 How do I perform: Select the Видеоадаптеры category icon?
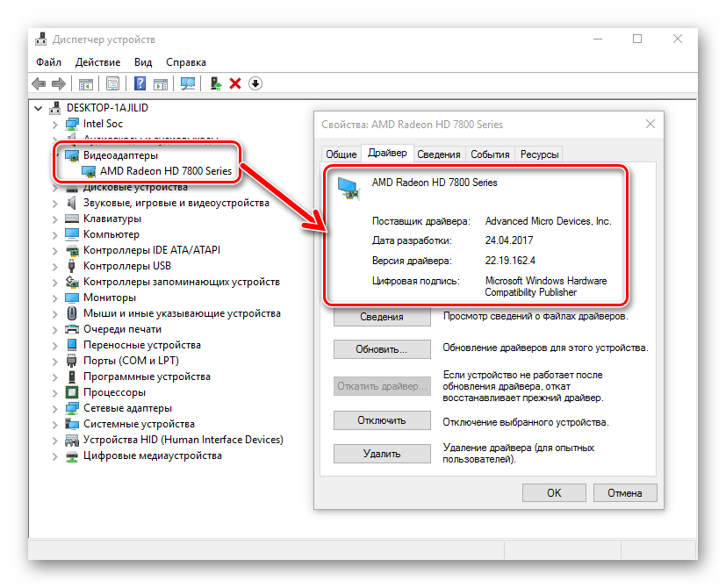(72, 155)
